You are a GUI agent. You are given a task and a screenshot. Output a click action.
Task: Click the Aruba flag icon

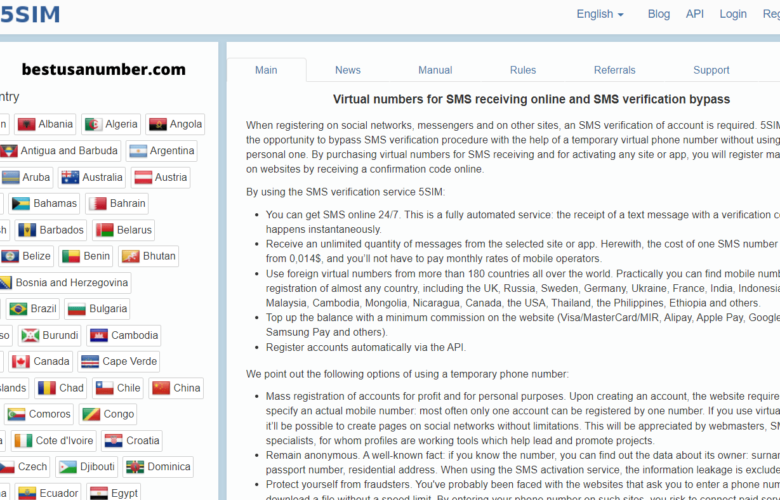(10, 178)
